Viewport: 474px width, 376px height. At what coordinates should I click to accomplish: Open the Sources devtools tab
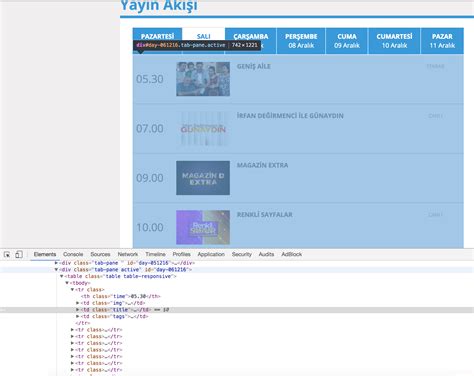tap(100, 254)
